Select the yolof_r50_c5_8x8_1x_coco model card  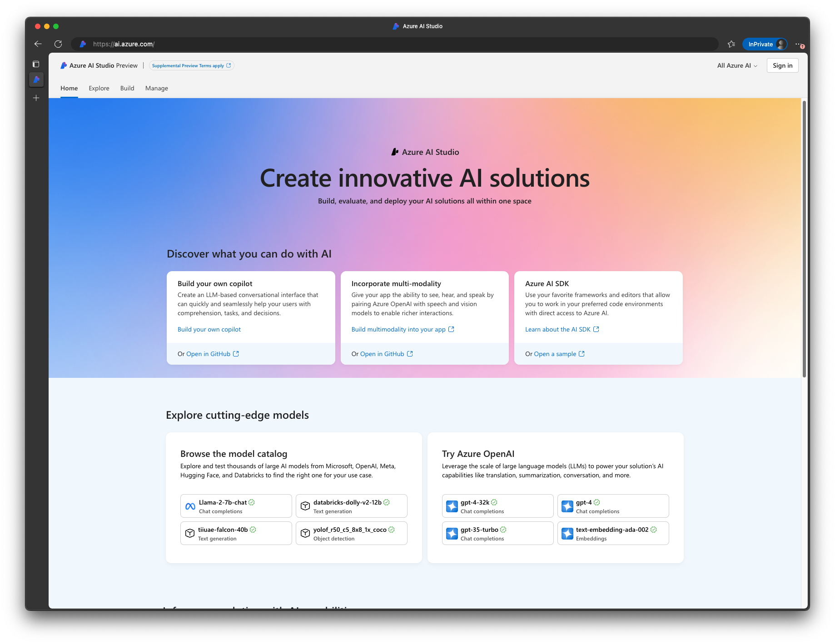click(x=351, y=533)
